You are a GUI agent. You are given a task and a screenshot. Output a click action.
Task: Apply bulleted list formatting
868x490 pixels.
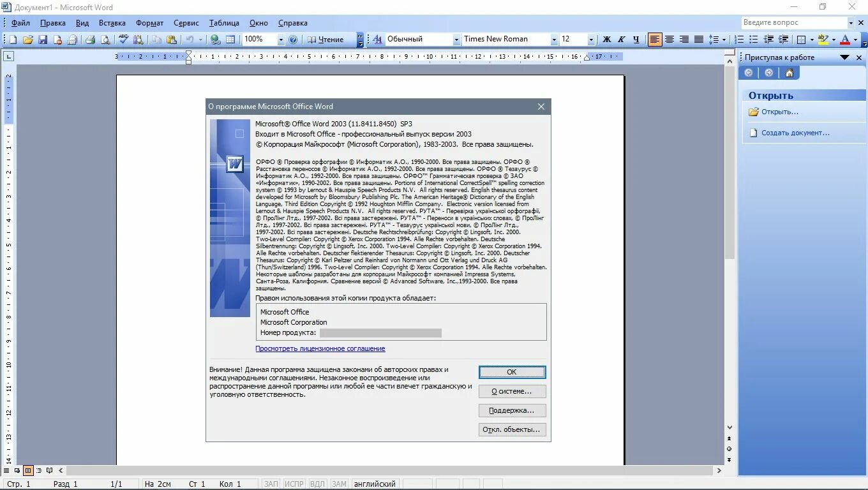click(x=754, y=40)
